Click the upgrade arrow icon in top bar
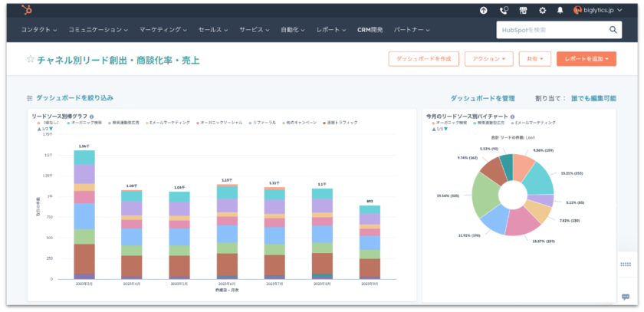Image resolution: width=644 pixels, height=312 pixels. point(483,11)
